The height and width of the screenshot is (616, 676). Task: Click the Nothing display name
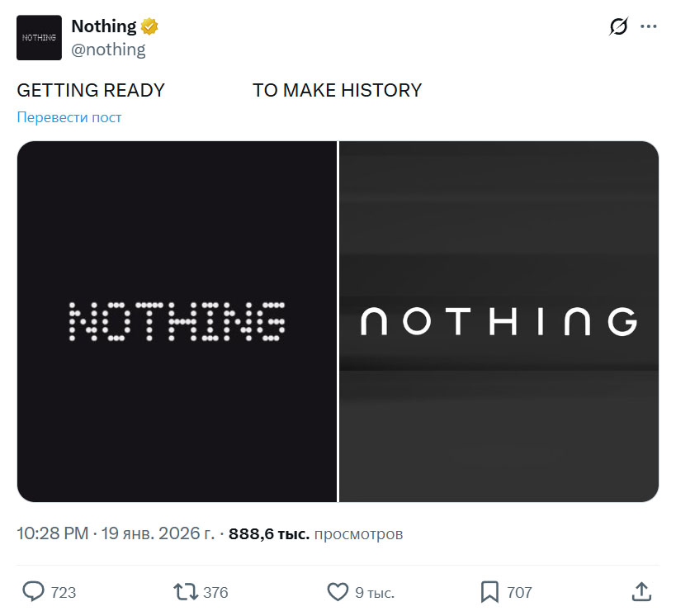tap(102, 26)
